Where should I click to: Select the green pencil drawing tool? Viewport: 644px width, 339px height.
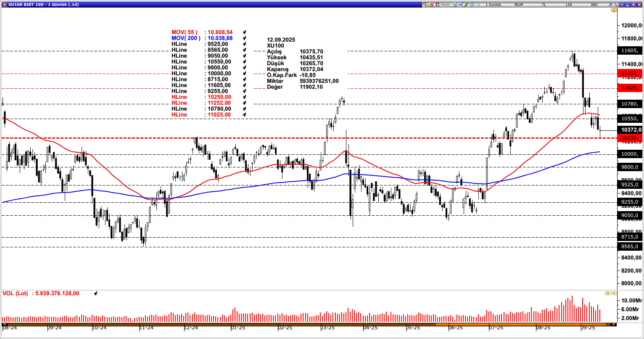pyautogui.click(x=466, y=5)
